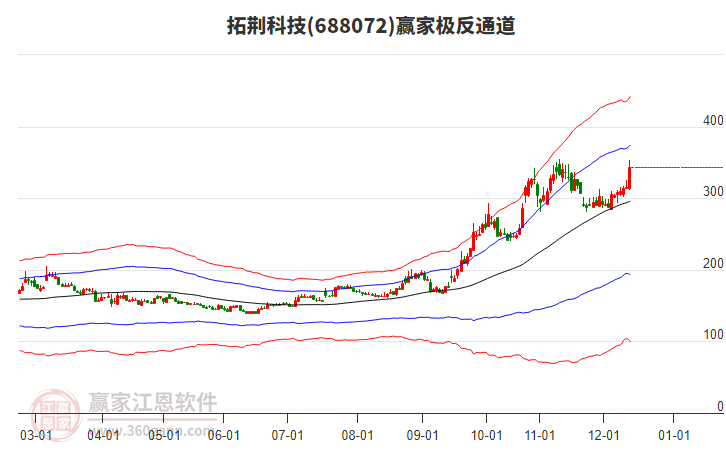
Task: Click the 100 price axis value
Action: coord(713,334)
